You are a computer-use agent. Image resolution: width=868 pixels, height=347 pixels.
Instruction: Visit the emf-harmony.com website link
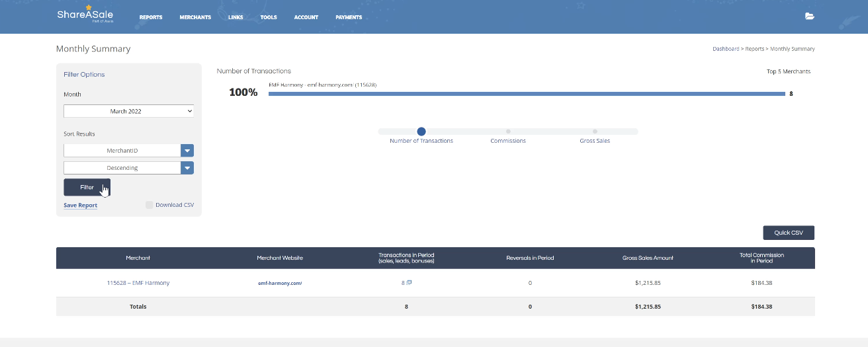(x=280, y=283)
